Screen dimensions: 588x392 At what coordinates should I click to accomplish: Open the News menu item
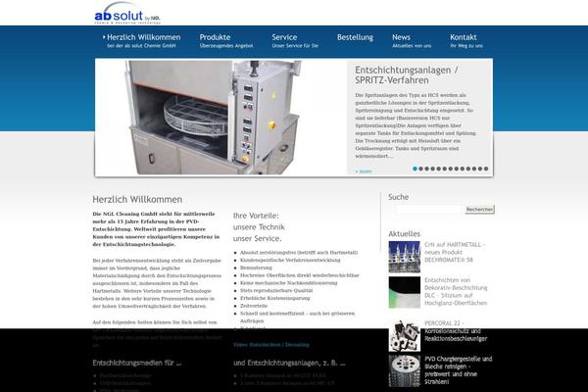coord(412,41)
